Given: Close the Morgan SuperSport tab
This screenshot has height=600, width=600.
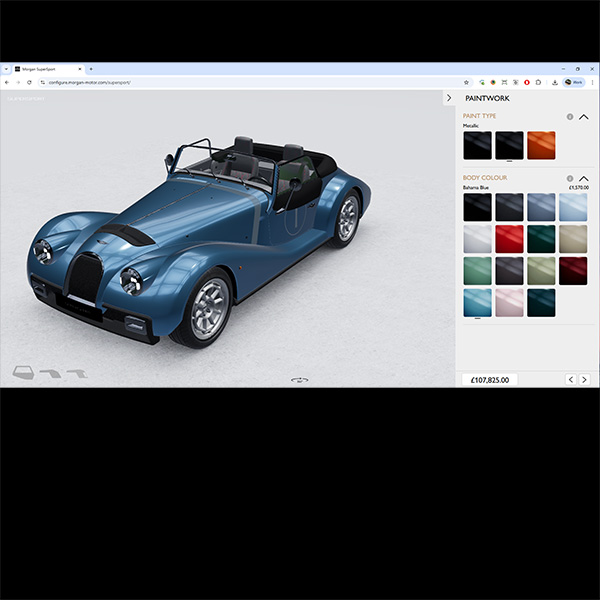Looking at the screenshot, I should [x=80, y=69].
